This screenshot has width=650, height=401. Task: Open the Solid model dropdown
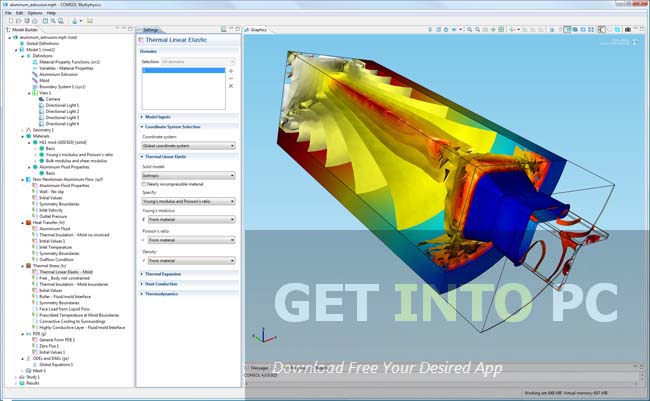(189, 175)
